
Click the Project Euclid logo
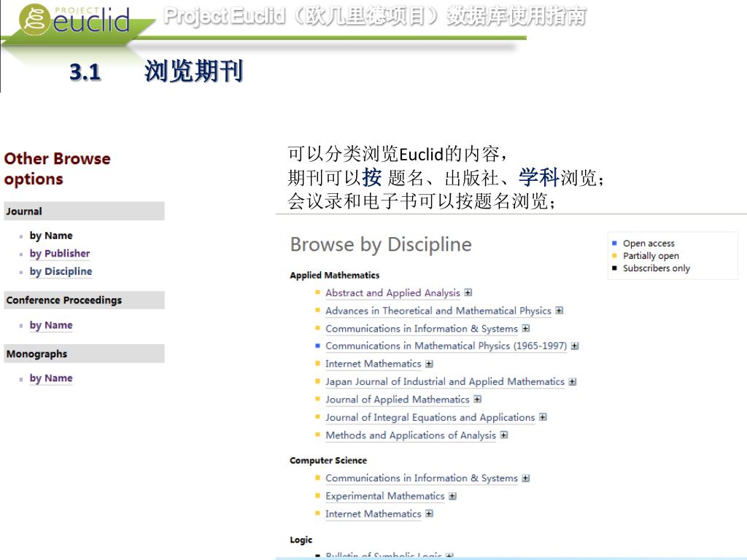74,19
